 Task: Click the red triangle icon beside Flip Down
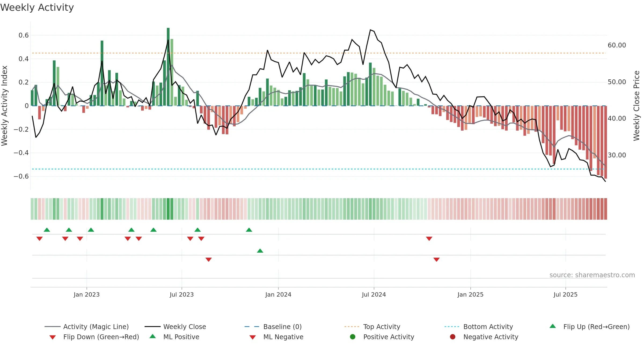coord(53,337)
